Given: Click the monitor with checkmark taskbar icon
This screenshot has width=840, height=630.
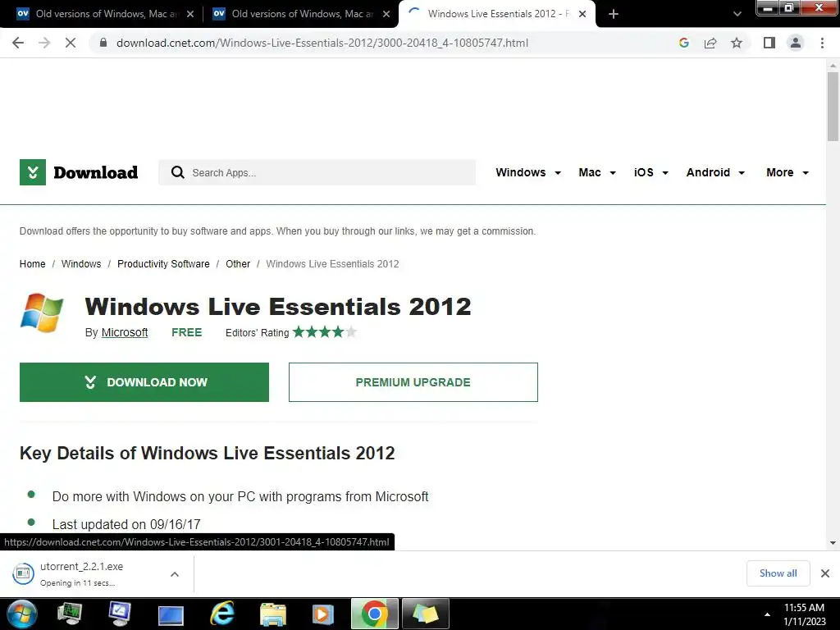Looking at the screenshot, I should (x=120, y=614).
